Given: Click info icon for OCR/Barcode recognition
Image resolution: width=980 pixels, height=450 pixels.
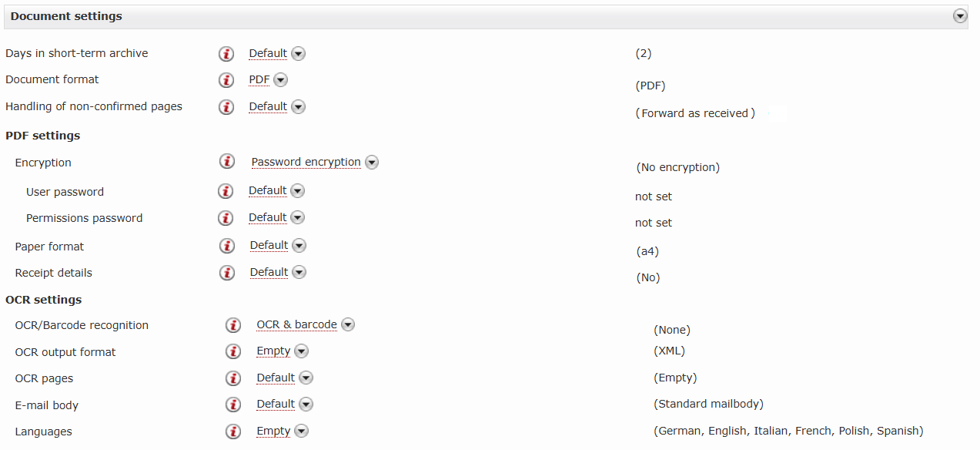Looking at the screenshot, I should [233, 325].
